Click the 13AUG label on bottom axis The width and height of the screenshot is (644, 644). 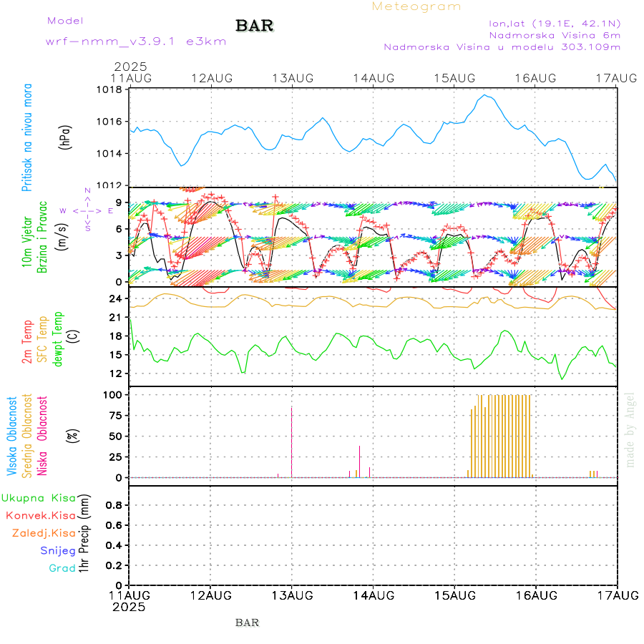pyautogui.click(x=291, y=595)
